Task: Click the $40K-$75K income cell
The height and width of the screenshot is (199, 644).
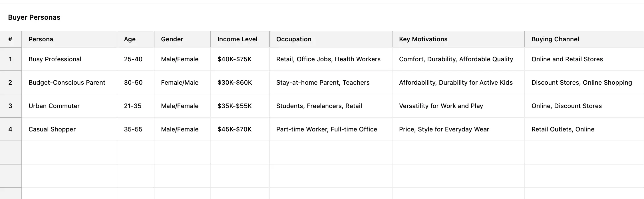Action: (x=234, y=59)
